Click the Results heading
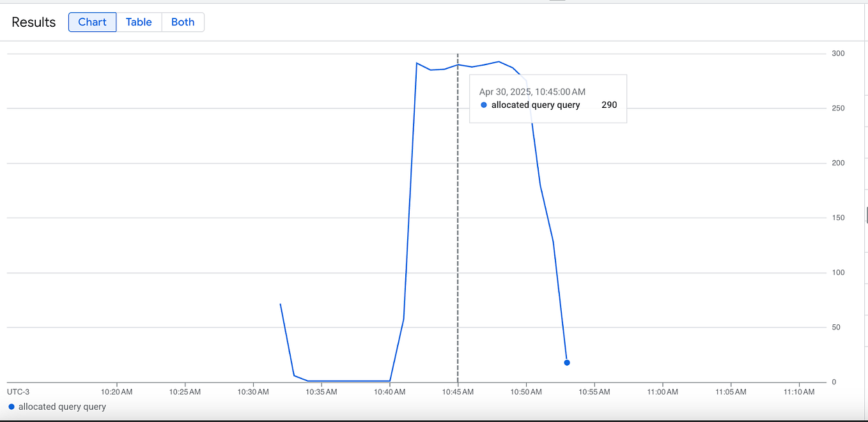The height and width of the screenshot is (422, 868). [x=33, y=22]
